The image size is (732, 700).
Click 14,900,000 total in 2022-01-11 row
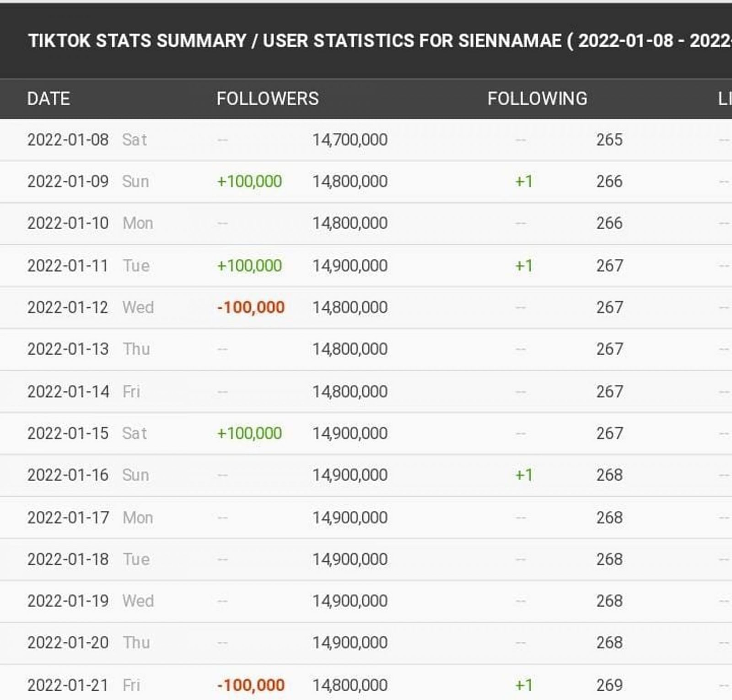(x=350, y=266)
